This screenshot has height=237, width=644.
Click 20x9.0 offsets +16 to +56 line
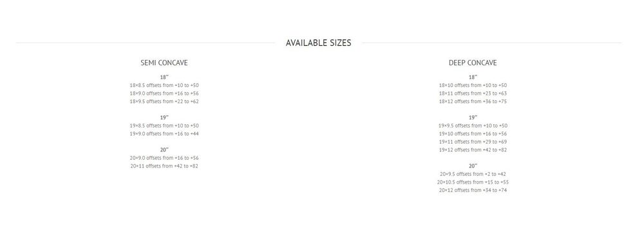coord(164,158)
